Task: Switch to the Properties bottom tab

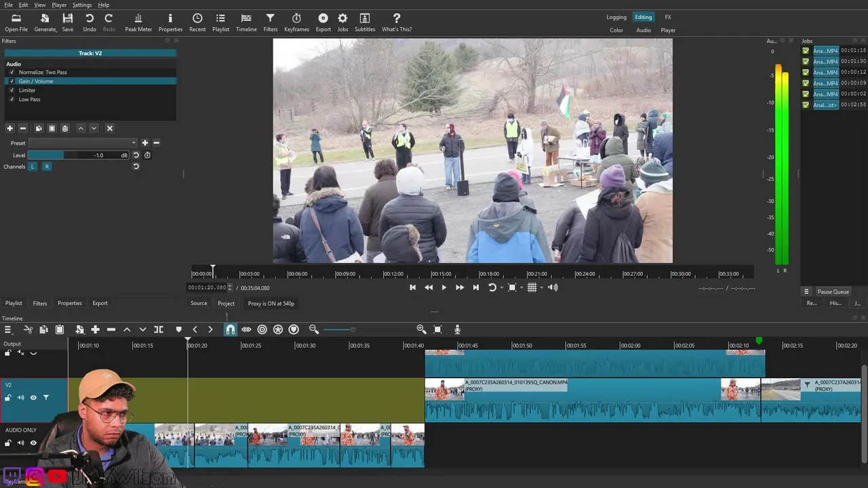Action: tap(70, 303)
